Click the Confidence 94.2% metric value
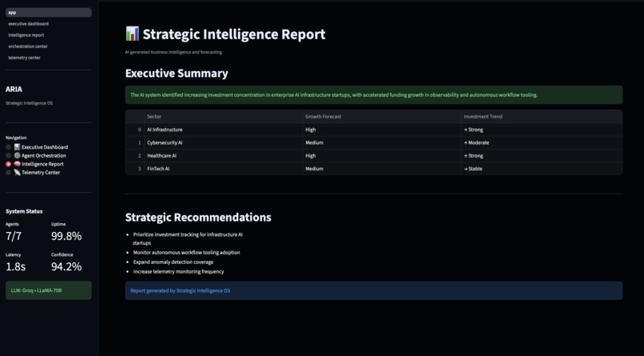Viewport: 644px width, 356px height. 66,266
